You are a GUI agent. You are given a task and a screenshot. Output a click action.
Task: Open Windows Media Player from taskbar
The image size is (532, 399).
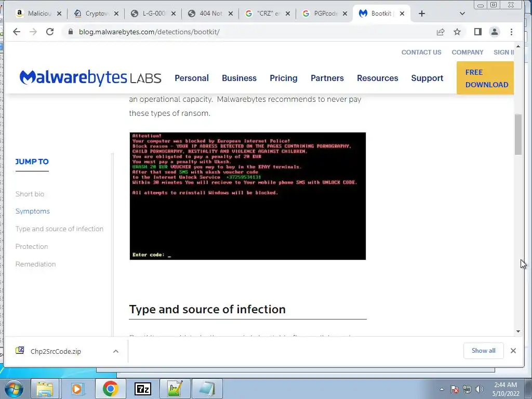click(77, 389)
